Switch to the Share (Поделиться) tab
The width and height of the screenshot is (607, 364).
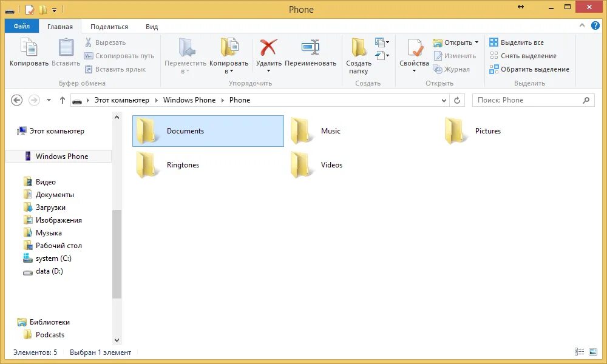109,27
